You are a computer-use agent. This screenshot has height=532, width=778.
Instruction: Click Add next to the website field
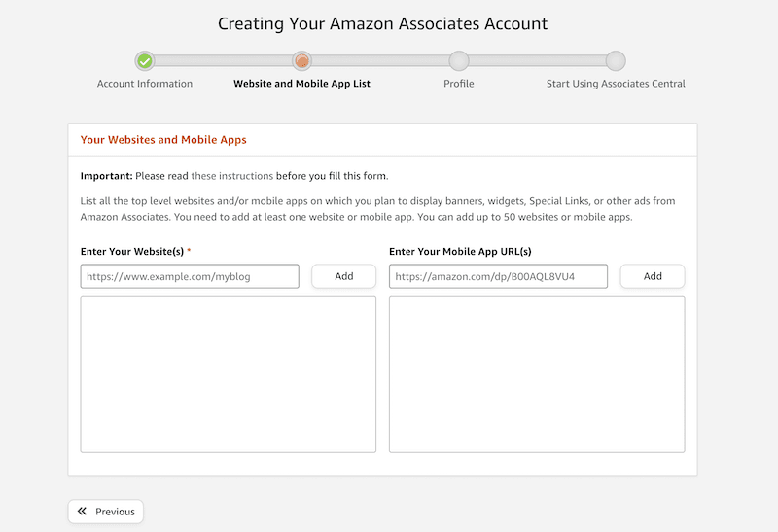point(344,276)
